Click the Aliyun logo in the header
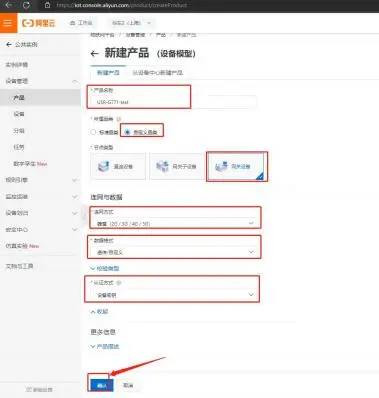This screenshot has width=379, height=398. click(39, 23)
